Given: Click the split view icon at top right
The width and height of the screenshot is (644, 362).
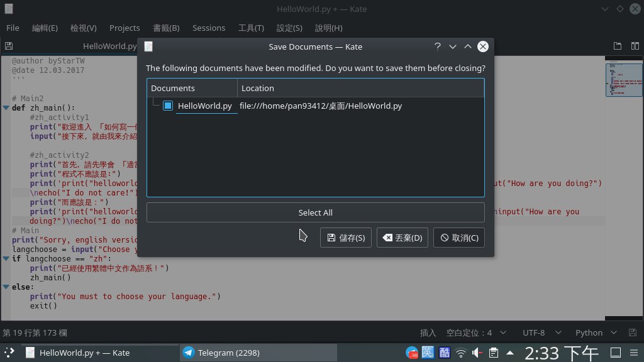Looking at the screenshot, I should [635, 46].
